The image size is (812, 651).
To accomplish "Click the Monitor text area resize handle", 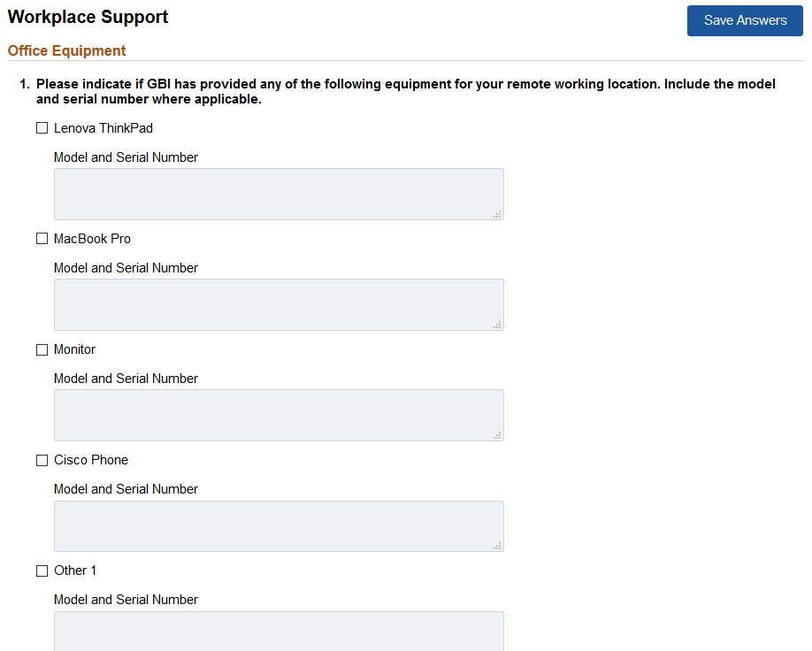I will [499, 434].
